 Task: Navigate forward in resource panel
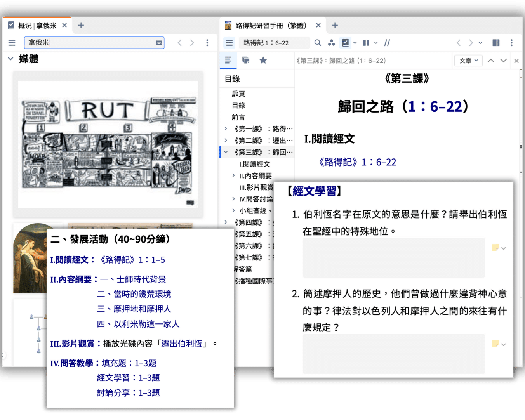click(471, 43)
